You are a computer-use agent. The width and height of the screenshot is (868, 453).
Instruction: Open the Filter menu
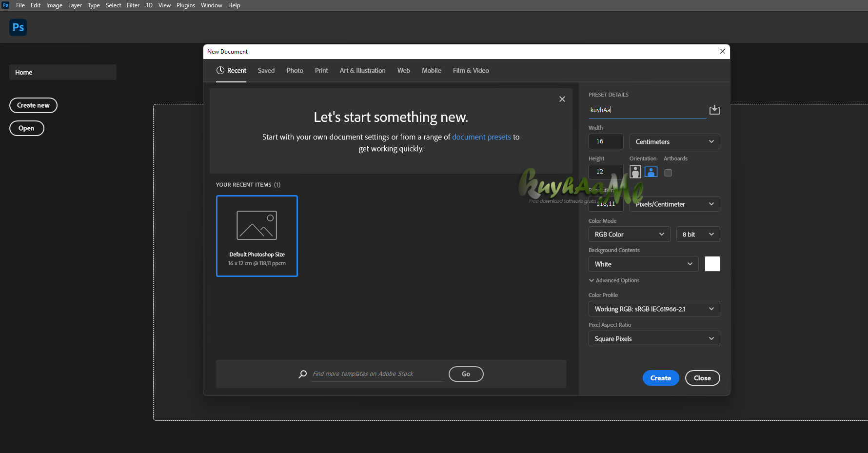tap(133, 5)
